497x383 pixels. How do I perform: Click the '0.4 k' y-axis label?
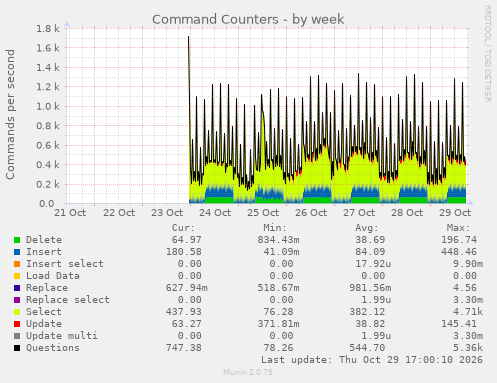coord(48,165)
